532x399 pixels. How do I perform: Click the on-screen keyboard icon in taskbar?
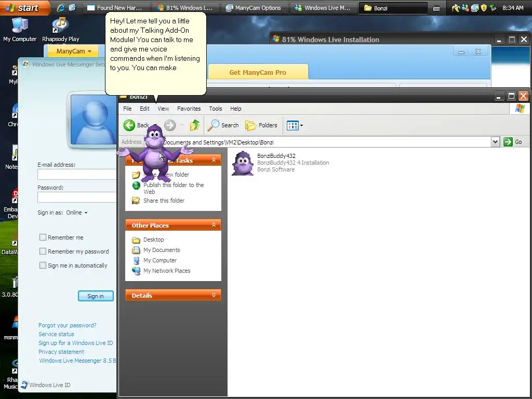click(x=436, y=8)
